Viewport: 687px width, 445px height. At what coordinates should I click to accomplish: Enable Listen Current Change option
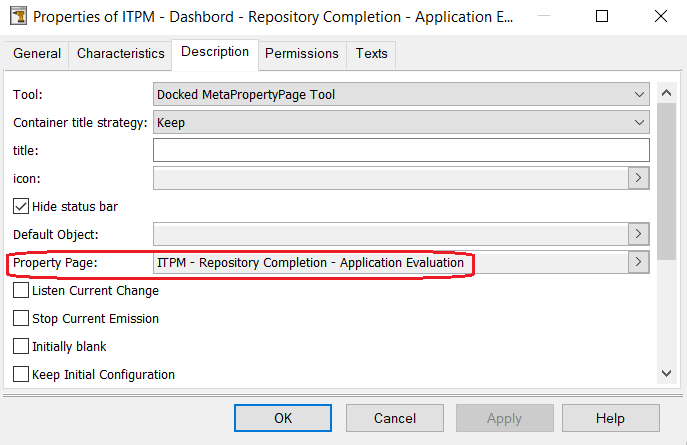pyautogui.click(x=21, y=291)
